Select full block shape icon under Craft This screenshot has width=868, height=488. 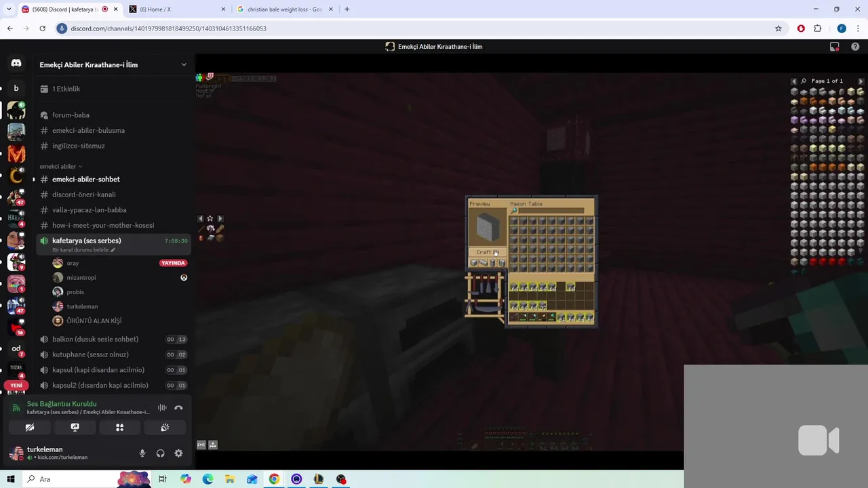[x=473, y=263]
